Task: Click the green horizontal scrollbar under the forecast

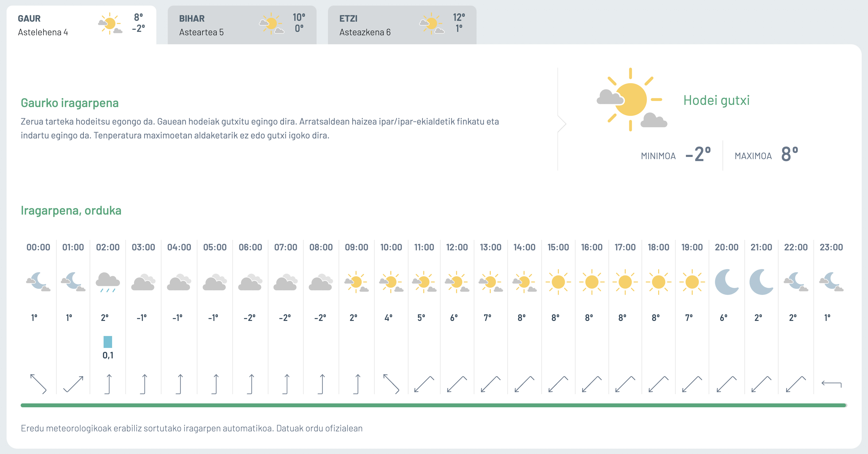Action: tap(434, 405)
